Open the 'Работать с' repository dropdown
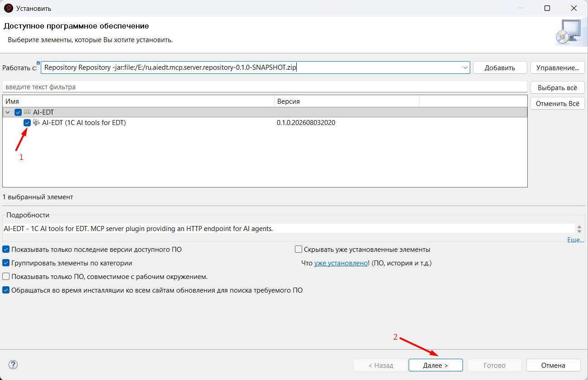588x380 pixels. (x=465, y=67)
